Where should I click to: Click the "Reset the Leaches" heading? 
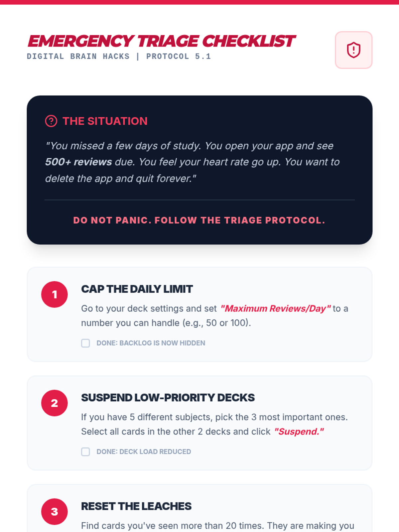(136, 506)
